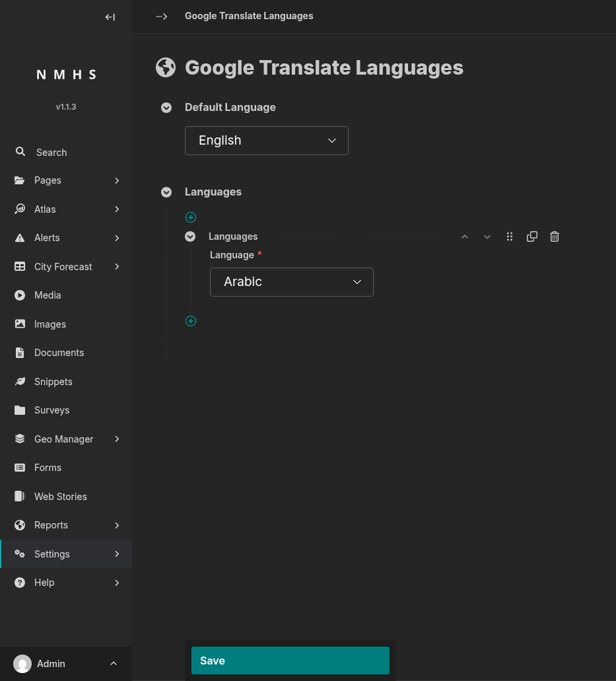The height and width of the screenshot is (681, 616).
Task: Open the Images menu item
Action: click(66, 324)
